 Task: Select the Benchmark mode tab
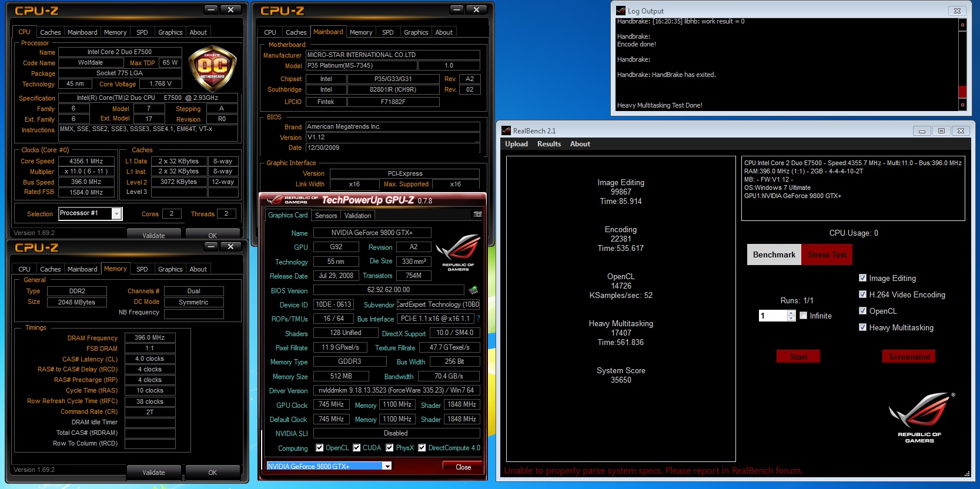(774, 254)
